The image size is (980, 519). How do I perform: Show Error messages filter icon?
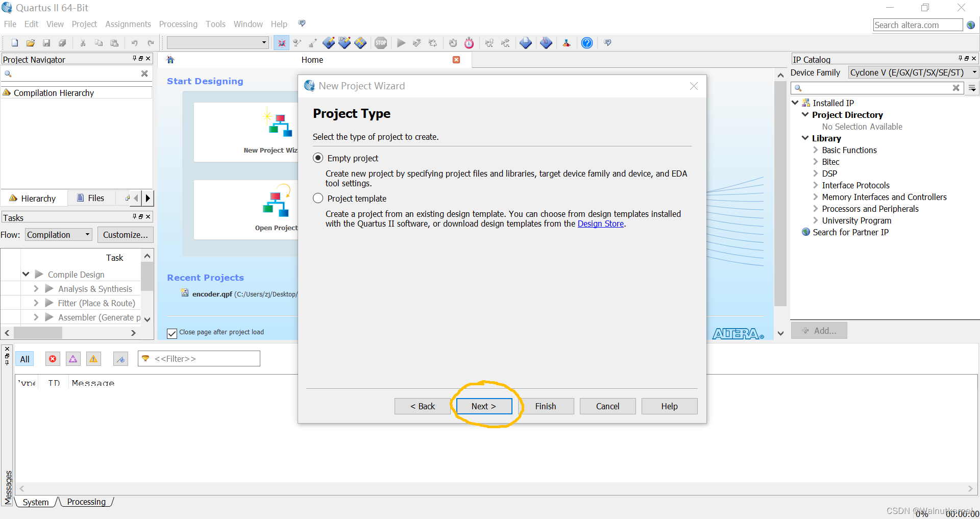pos(53,359)
